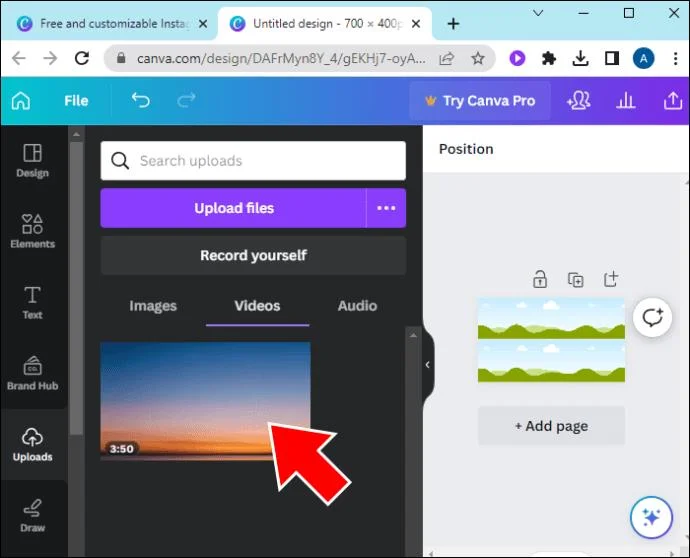Redo arrow in Canva toolbar

186,101
